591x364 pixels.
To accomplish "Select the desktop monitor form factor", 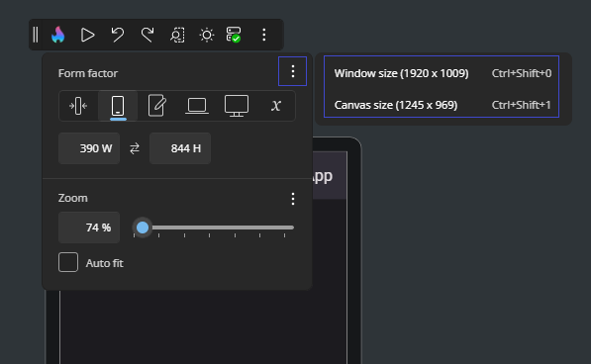I will pyautogui.click(x=237, y=106).
